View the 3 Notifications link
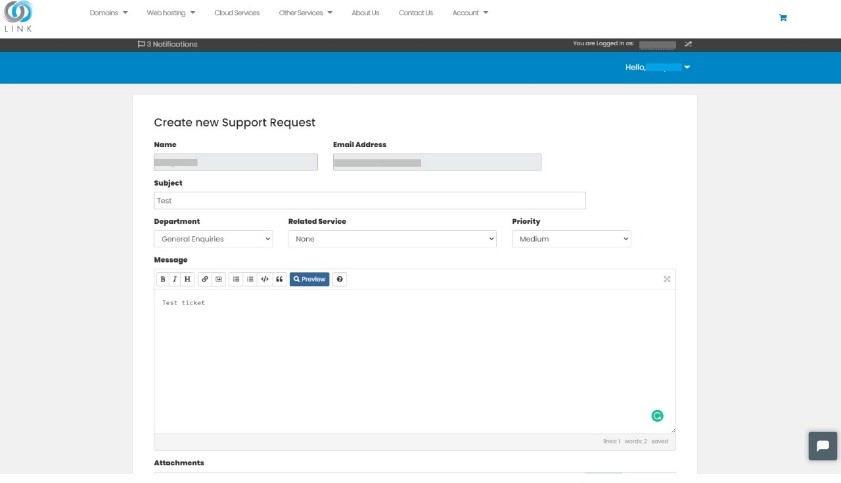The height and width of the screenshot is (483, 841). coord(167,44)
